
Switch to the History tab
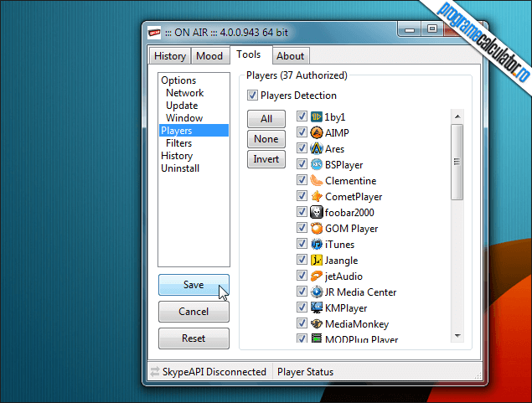pos(170,56)
